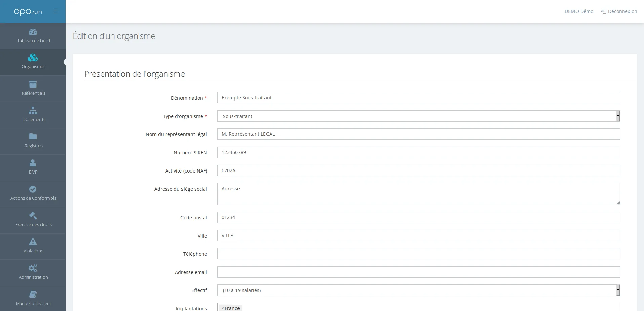
Task: Toggle the sidebar hamburger menu
Action: (56, 11)
